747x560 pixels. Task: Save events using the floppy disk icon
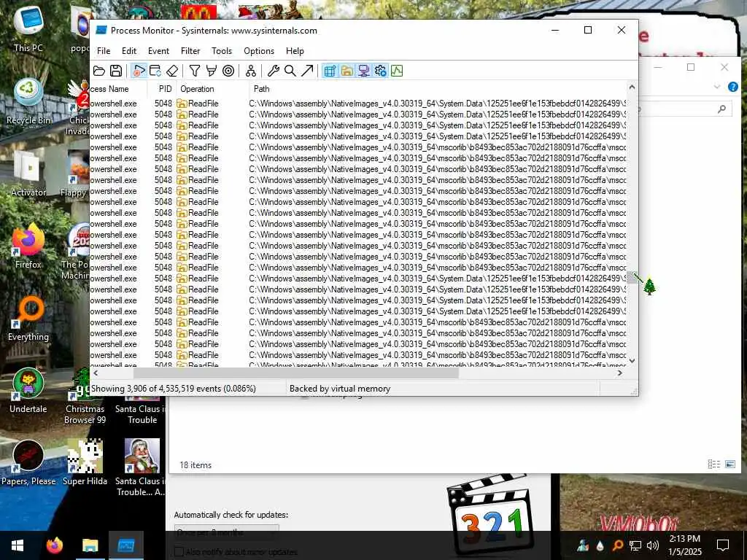(116, 71)
